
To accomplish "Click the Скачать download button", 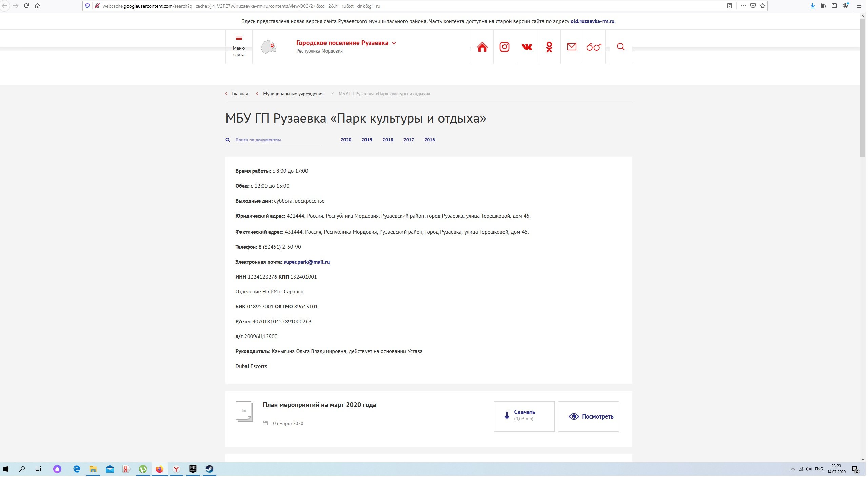I will coord(524,416).
